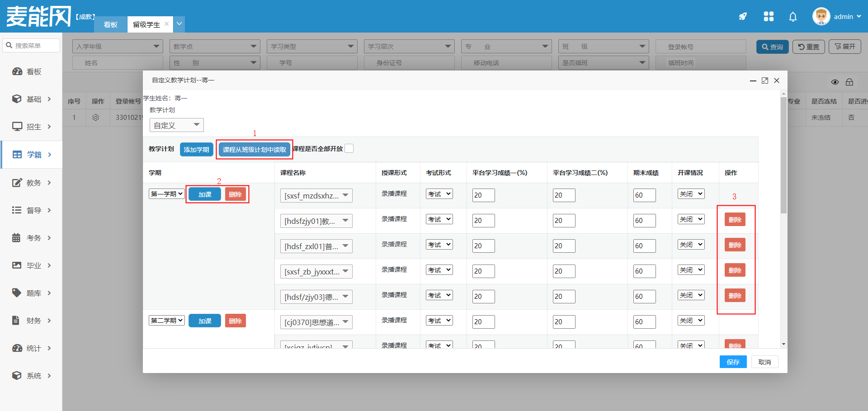Viewport: 868px width, 411px height.
Task: Select the 留级学生 tab
Action: [146, 24]
